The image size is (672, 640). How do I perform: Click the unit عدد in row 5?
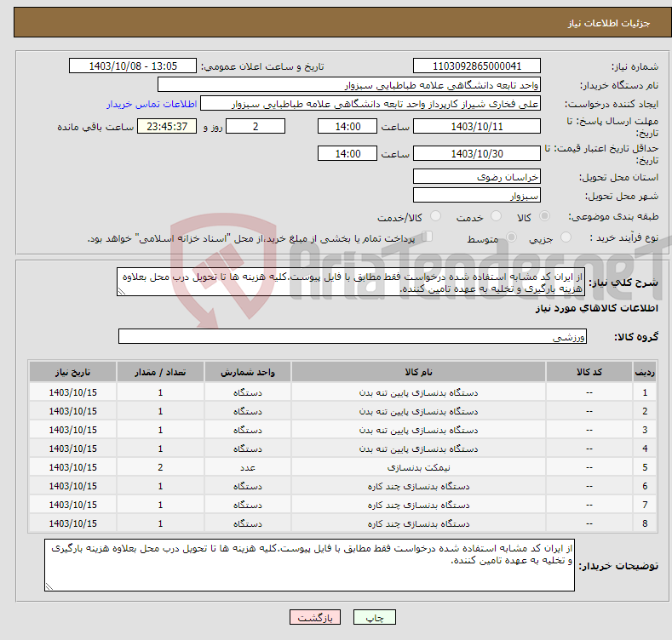[x=248, y=467]
